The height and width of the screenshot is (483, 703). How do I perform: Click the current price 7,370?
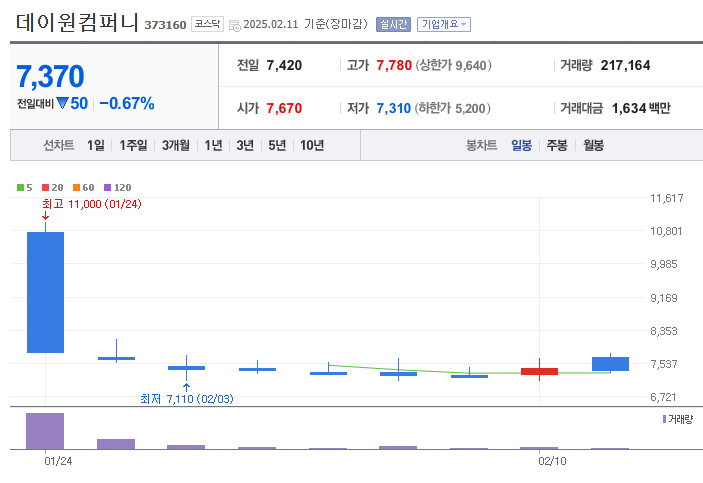(x=50, y=76)
